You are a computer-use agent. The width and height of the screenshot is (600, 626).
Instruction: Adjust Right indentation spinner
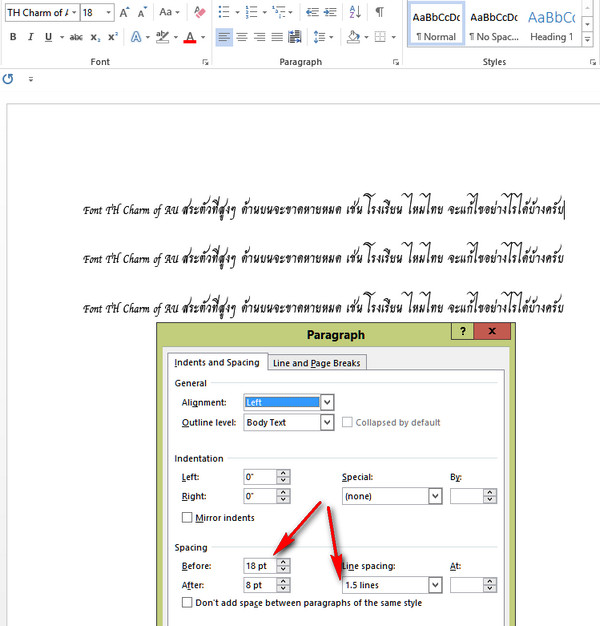[x=283, y=496]
